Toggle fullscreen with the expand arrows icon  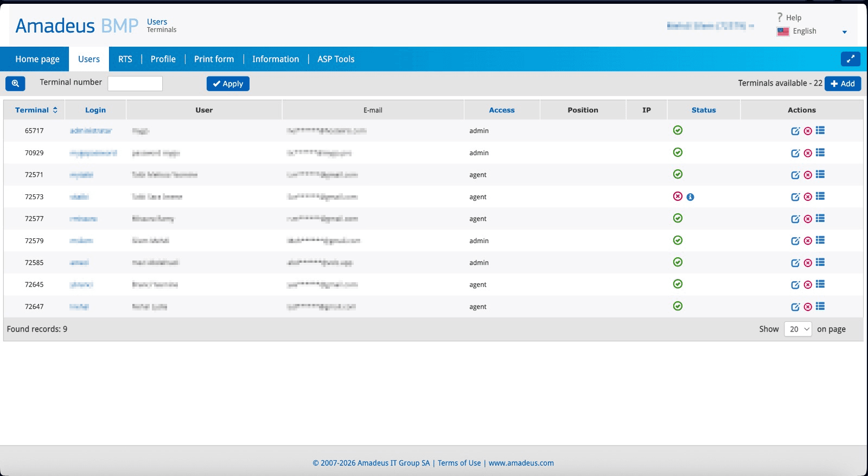coord(850,59)
